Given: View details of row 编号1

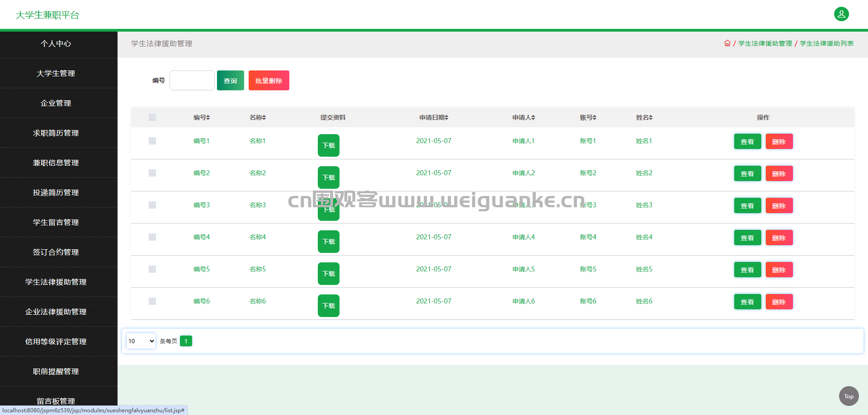Looking at the screenshot, I should (747, 141).
